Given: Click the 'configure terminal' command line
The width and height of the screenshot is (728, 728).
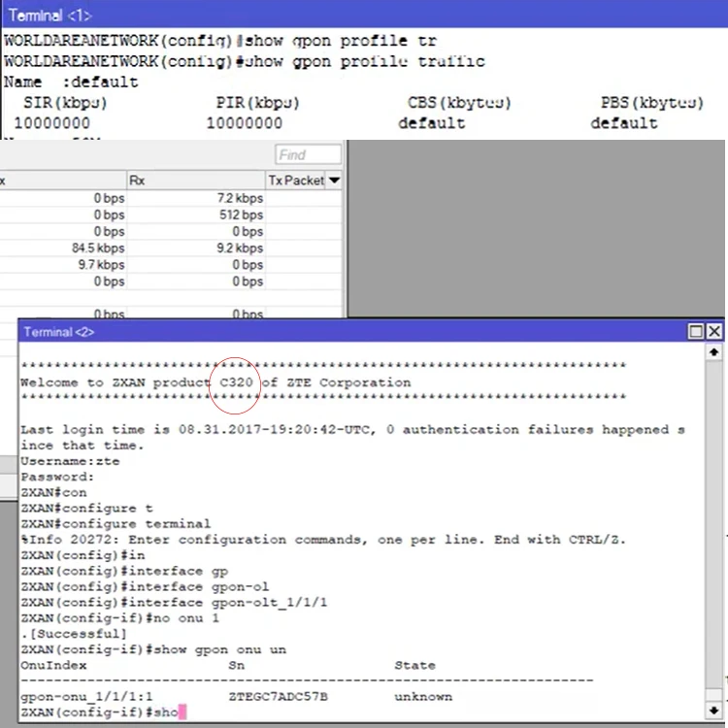Looking at the screenshot, I should click(116, 524).
